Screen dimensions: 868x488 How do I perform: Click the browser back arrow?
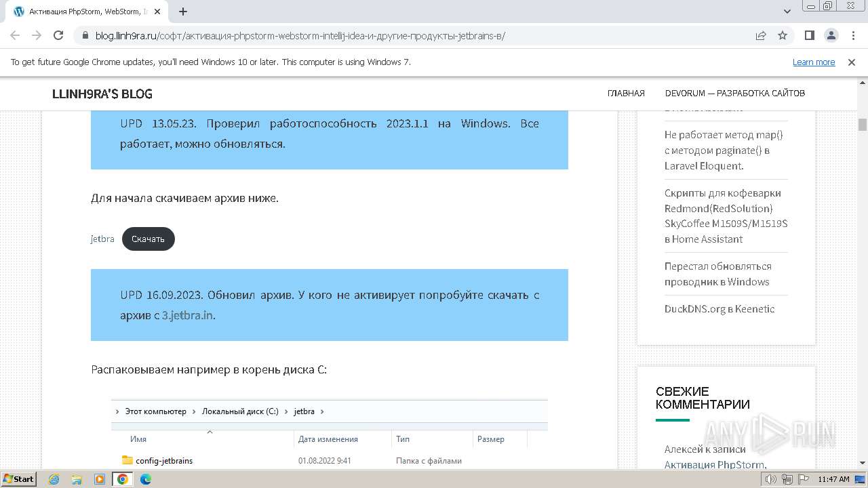15,35
